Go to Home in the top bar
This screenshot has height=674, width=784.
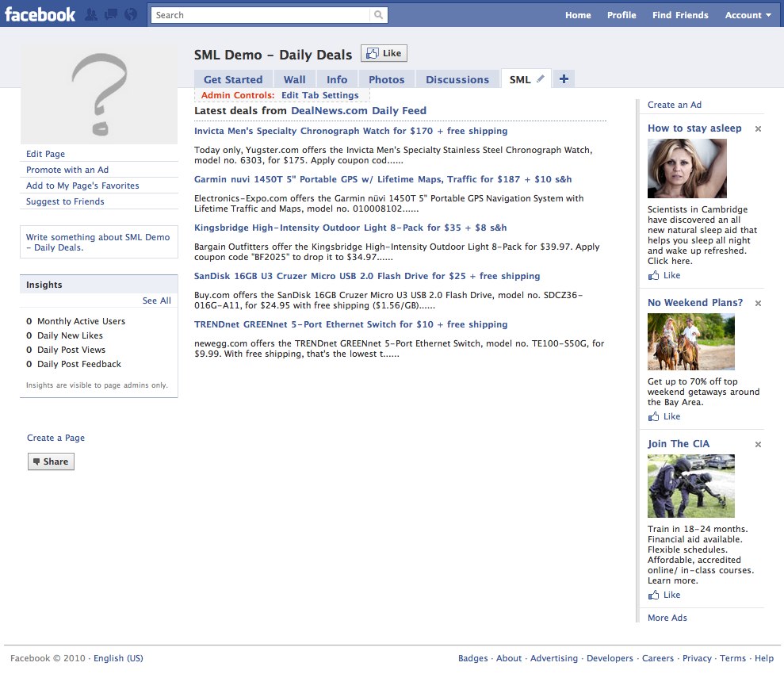pyautogui.click(x=578, y=15)
